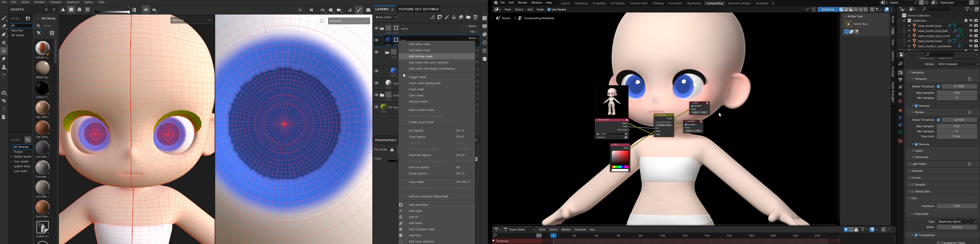The height and width of the screenshot is (244, 980).
Task: Click Invert mask in the context menu
Action: click(x=416, y=89)
